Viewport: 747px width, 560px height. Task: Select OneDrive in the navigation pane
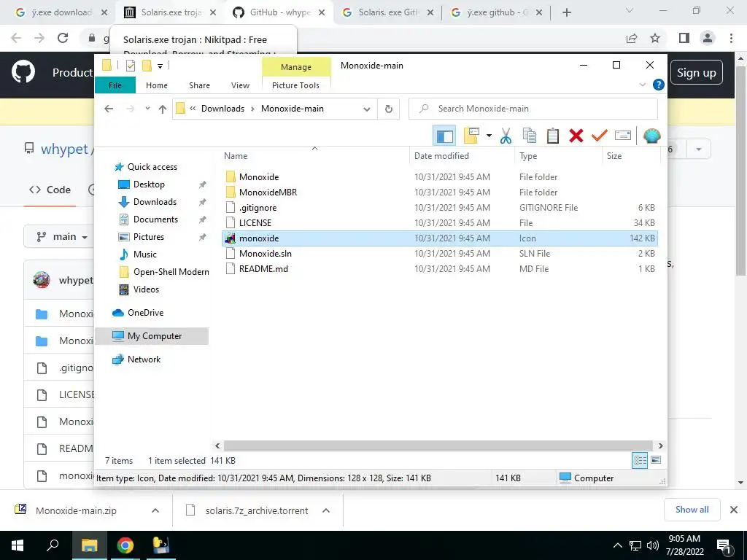click(145, 312)
